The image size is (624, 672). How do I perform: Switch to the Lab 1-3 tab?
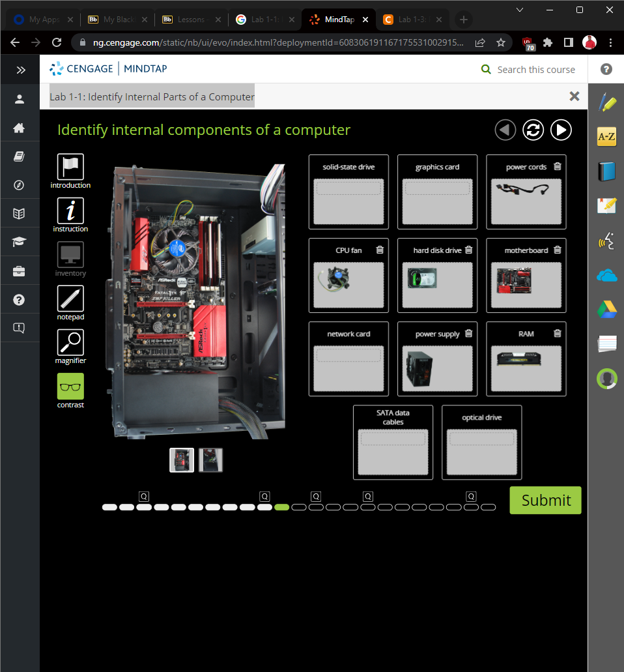tap(411, 19)
